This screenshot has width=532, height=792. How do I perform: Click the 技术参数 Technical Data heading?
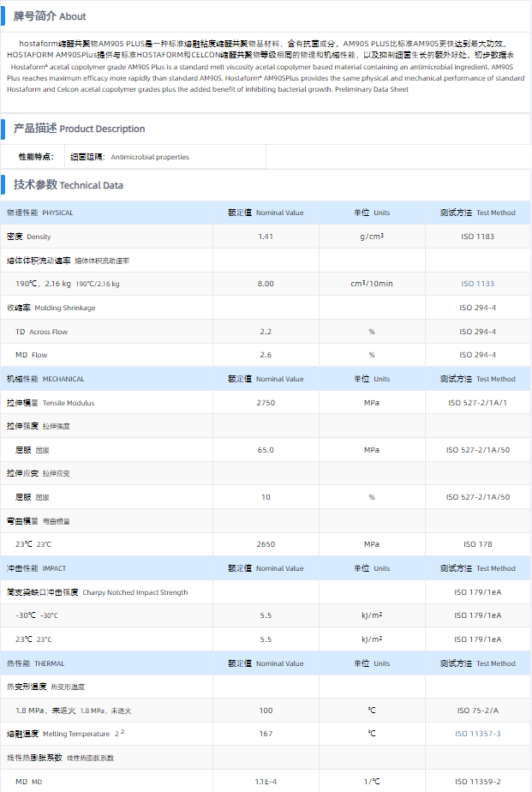[68, 184]
